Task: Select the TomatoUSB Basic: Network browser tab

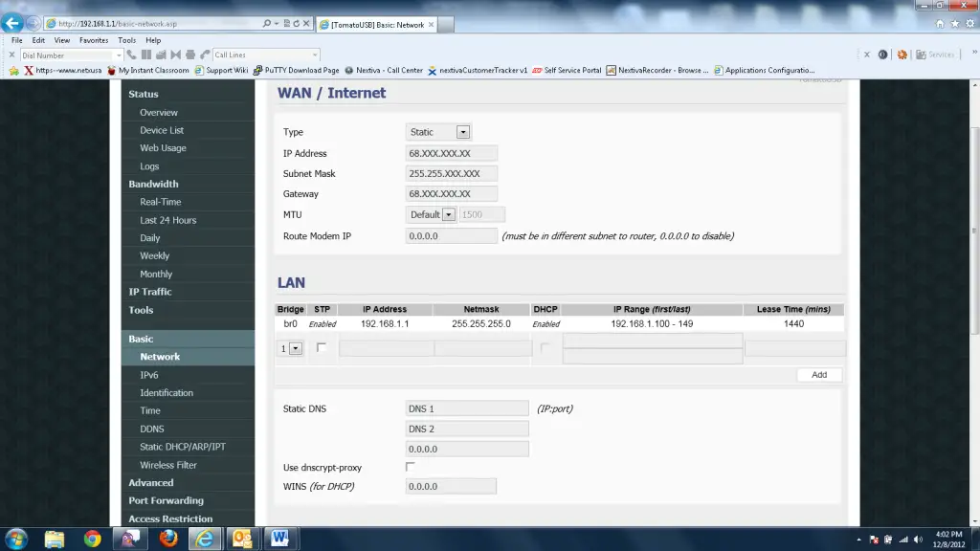Action: click(x=376, y=24)
